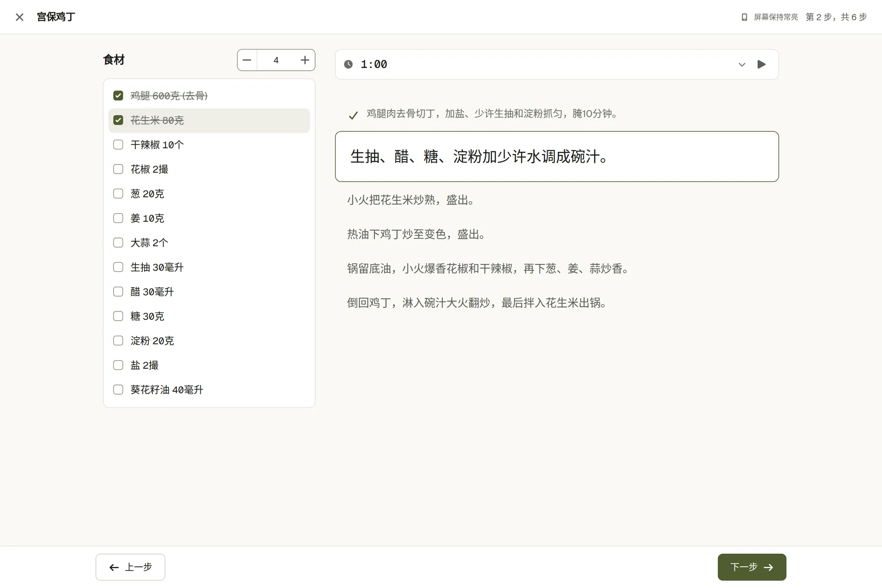
Task: Click the checkmark icon on completed step one
Action: tap(353, 115)
